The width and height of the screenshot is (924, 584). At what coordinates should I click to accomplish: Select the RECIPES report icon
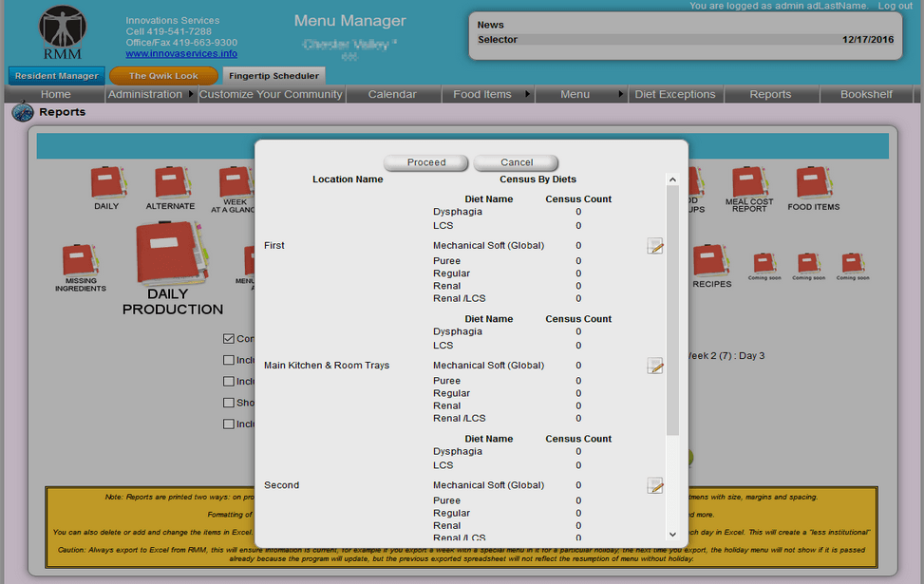(712, 263)
